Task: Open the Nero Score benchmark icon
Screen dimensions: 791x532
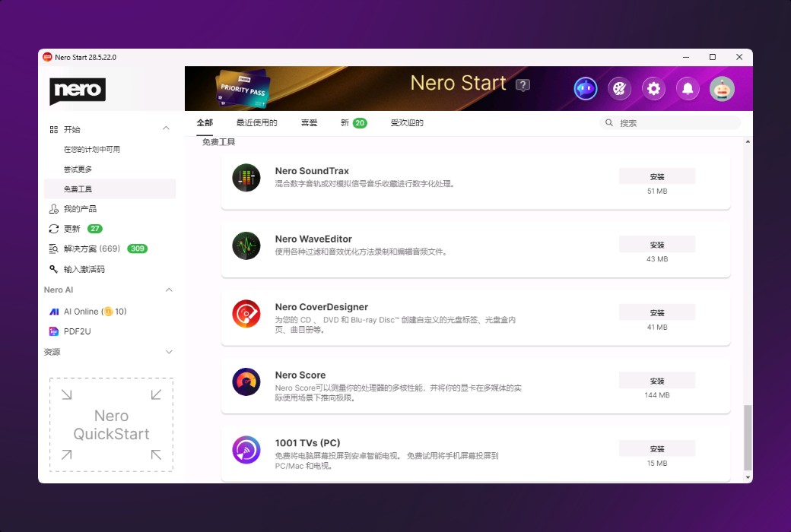Action: pos(246,382)
